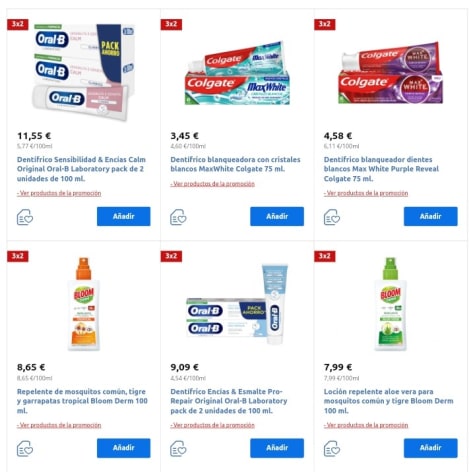Add Colgate MaxWhite 3,45 € to cart
The height and width of the screenshot is (472, 475).
277,216
